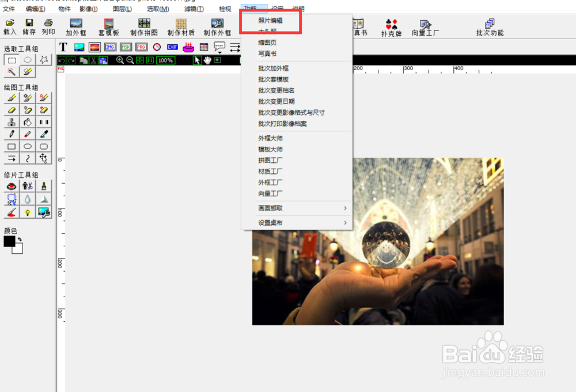This screenshot has width=576, height=392.
Task: Click the fit-to-window zoom icon
Action: [x=139, y=60]
